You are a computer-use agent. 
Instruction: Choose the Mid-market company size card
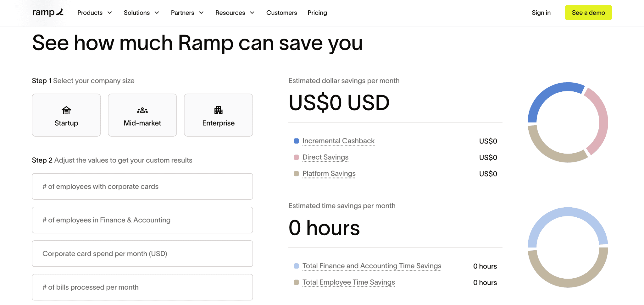click(x=142, y=115)
